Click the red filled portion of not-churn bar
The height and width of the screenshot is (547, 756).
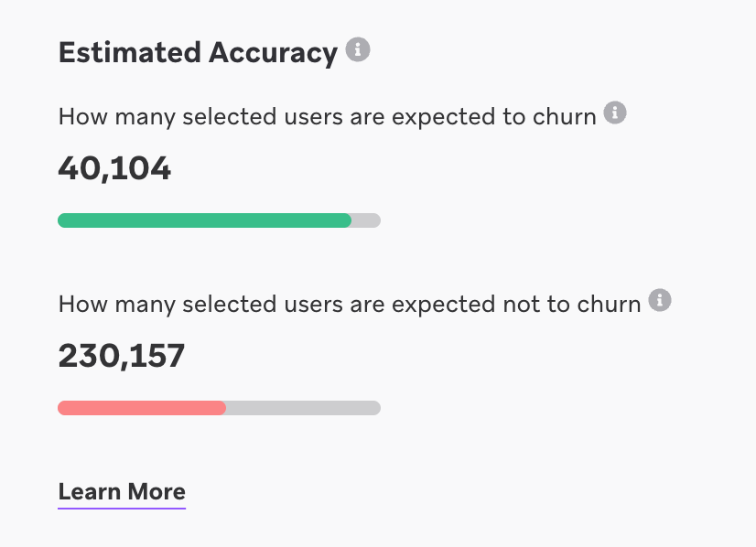click(142, 408)
